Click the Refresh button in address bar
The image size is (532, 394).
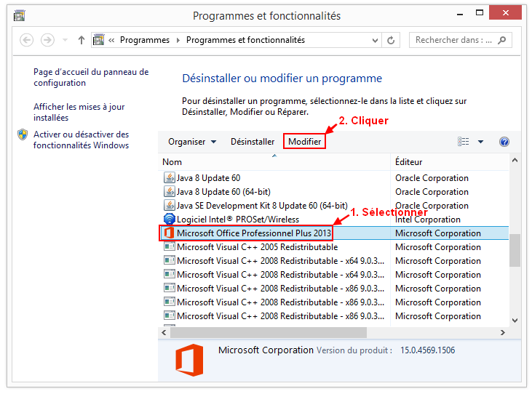coord(392,41)
